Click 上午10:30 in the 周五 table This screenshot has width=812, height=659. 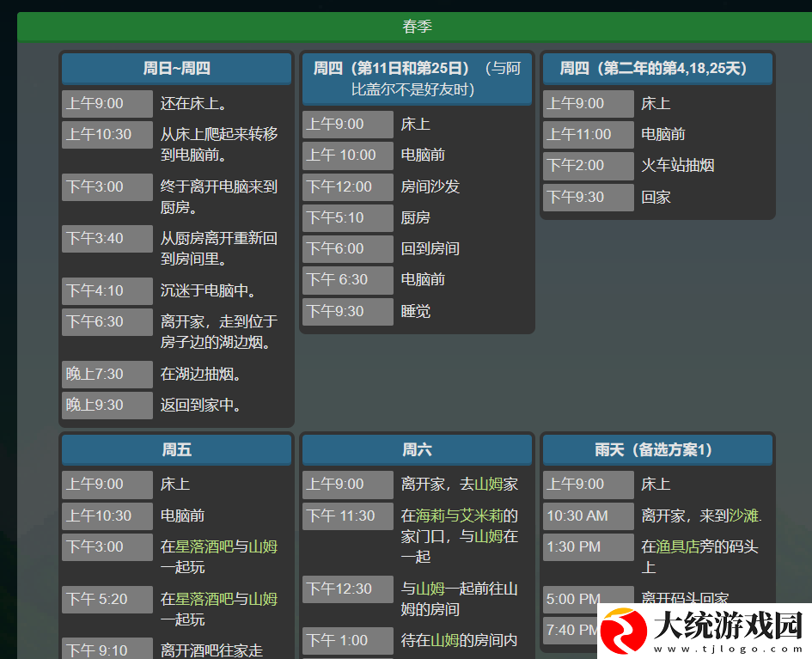[x=107, y=516]
